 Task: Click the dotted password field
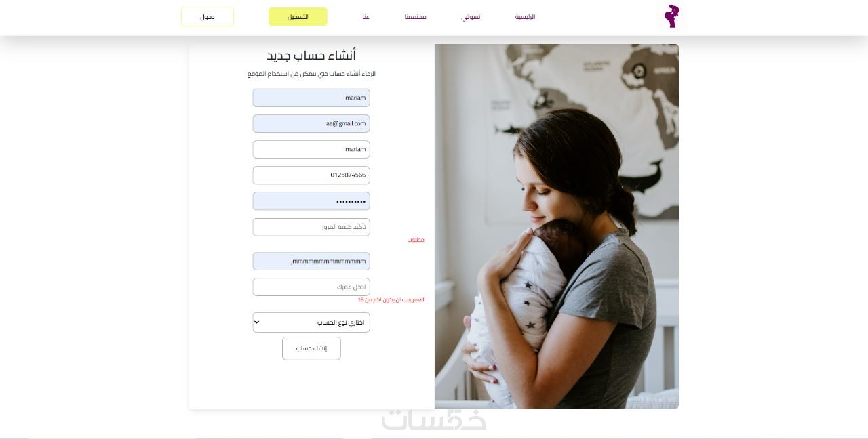coord(311,201)
